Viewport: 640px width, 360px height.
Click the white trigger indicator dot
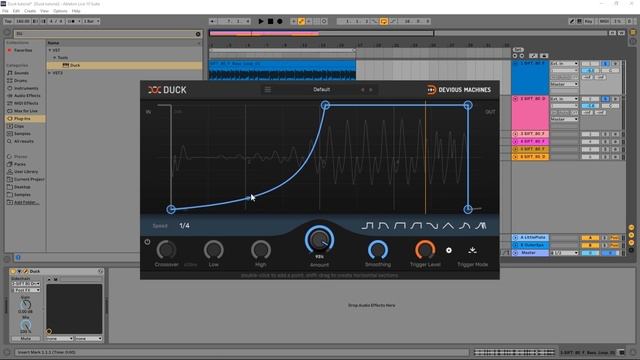point(449,250)
